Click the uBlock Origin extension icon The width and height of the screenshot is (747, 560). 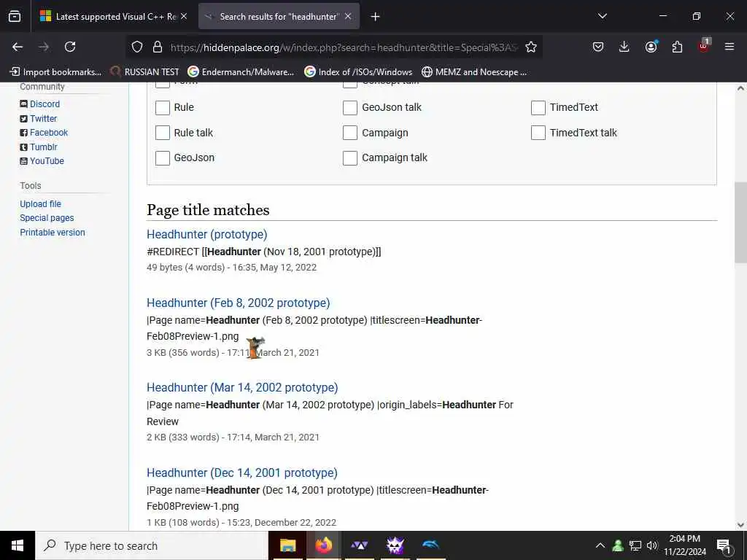tap(704, 46)
